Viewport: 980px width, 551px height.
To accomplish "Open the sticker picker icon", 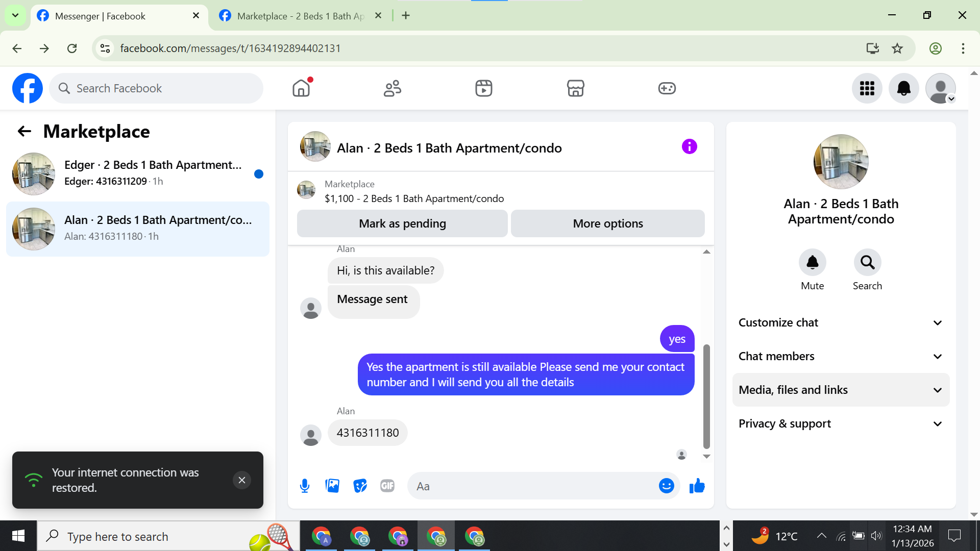I will [x=360, y=486].
